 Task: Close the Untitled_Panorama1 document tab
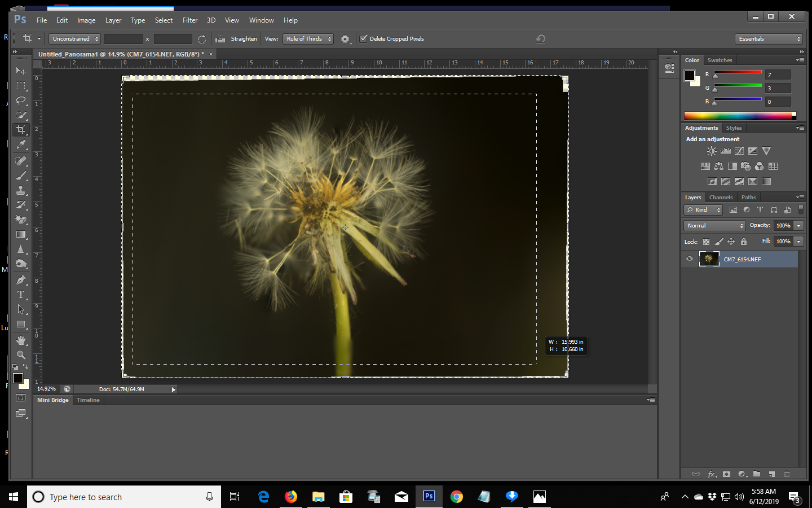211,54
